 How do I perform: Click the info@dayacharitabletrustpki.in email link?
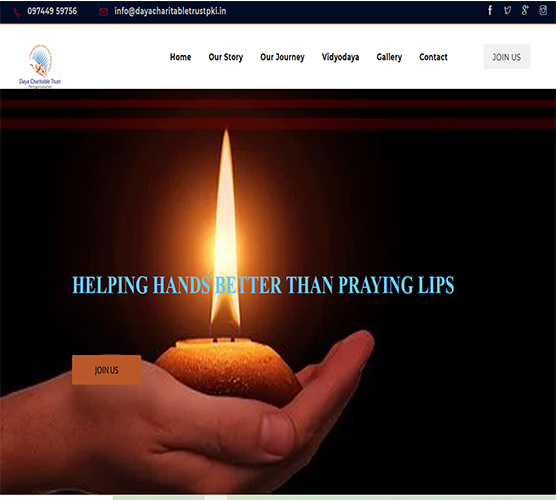[x=170, y=11]
